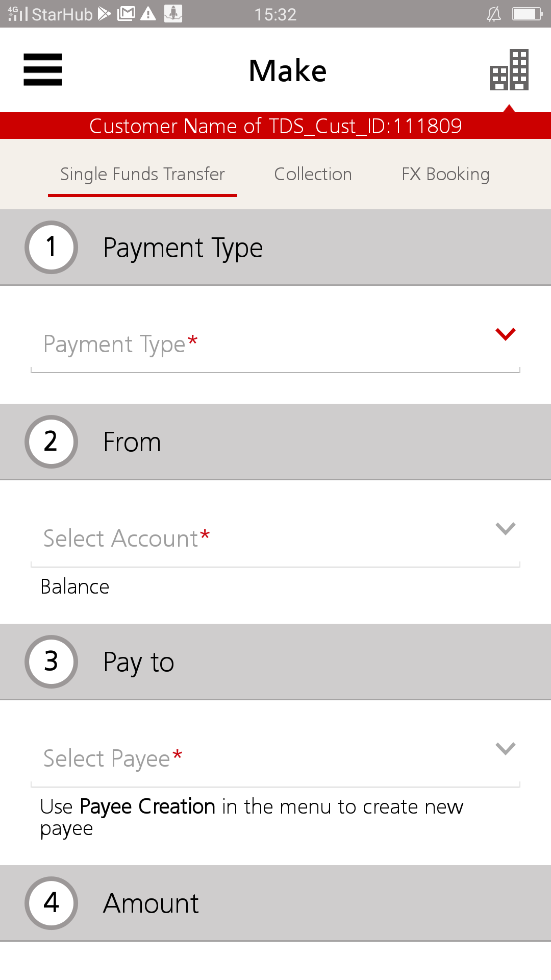The width and height of the screenshot is (551, 980).
Task: Switch to the Collection tab
Action: [x=313, y=175]
